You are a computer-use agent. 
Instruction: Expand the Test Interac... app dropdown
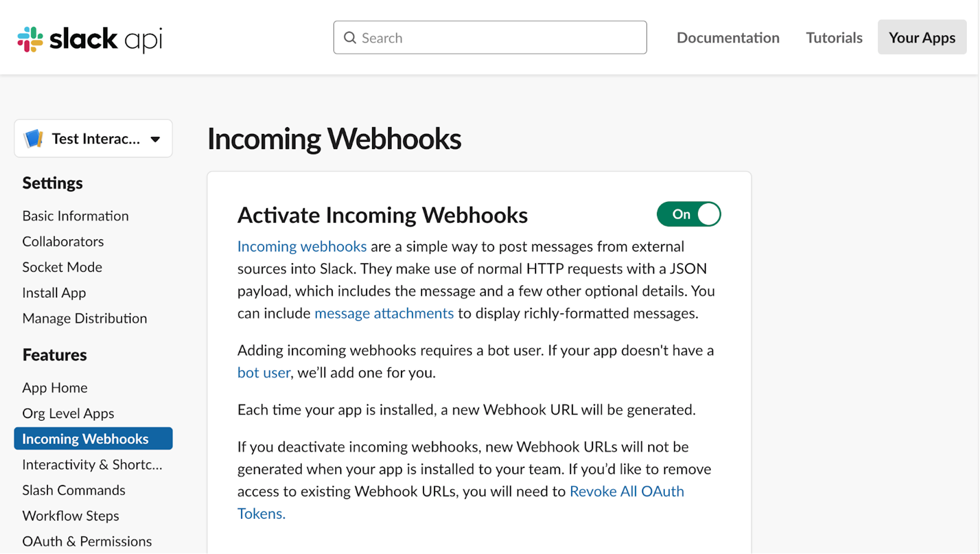tap(155, 138)
